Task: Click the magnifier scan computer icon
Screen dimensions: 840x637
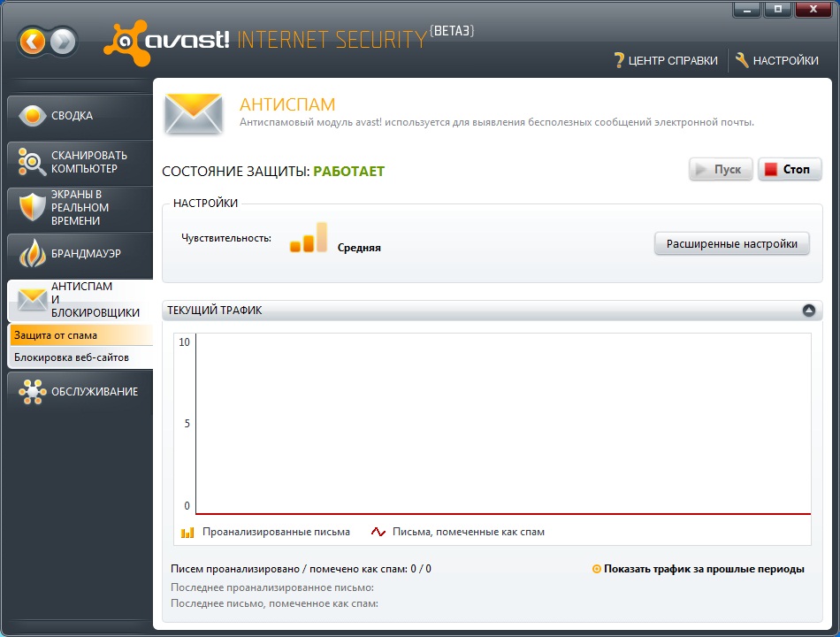Action: (32, 161)
